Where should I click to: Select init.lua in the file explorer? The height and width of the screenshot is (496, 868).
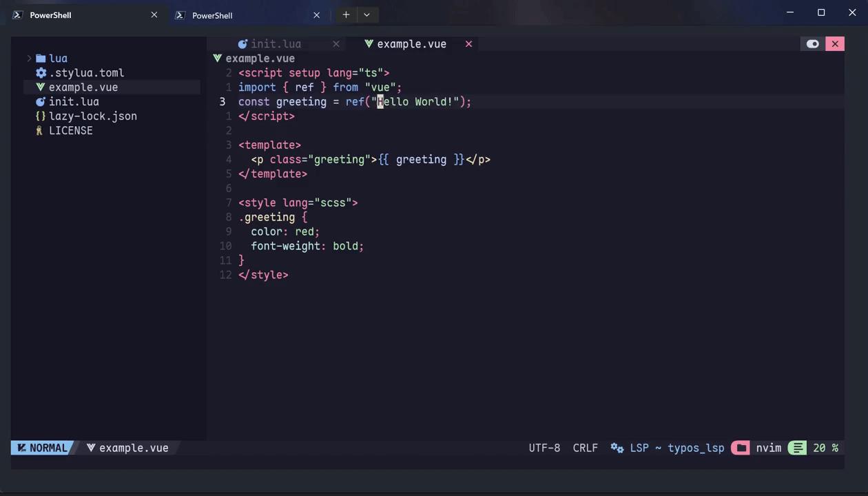[74, 101]
